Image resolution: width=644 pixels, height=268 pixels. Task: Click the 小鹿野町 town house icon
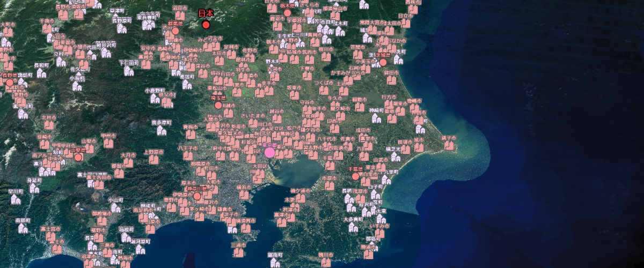[154, 99]
